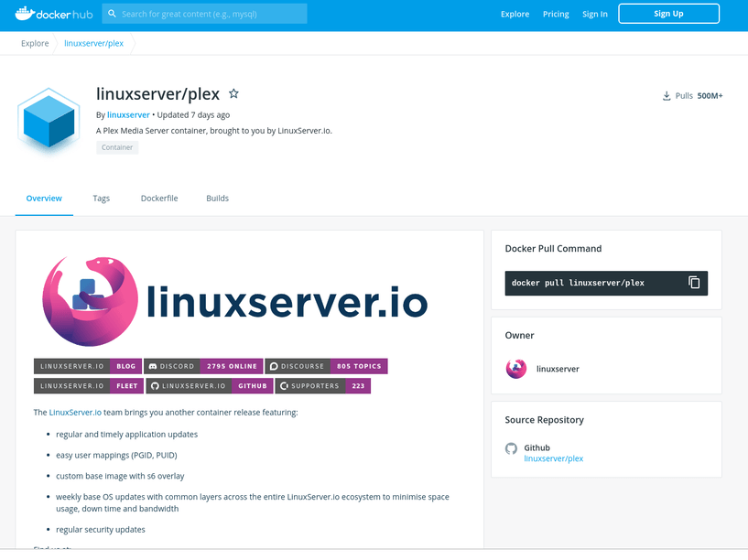Click Explore in the breadcrumb
Viewport: 748px width, 560px height.
tap(35, 43)
